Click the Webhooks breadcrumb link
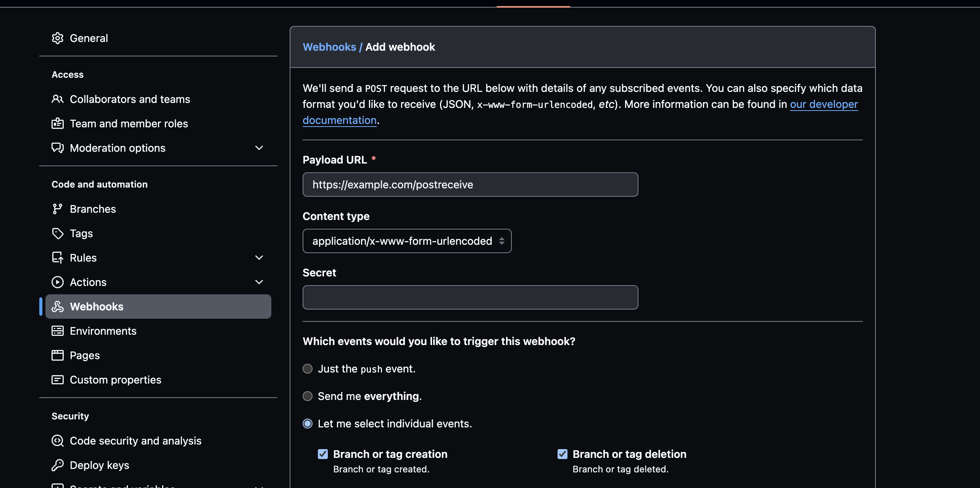This screenshot has width=980, height=488. click(329, 47)
